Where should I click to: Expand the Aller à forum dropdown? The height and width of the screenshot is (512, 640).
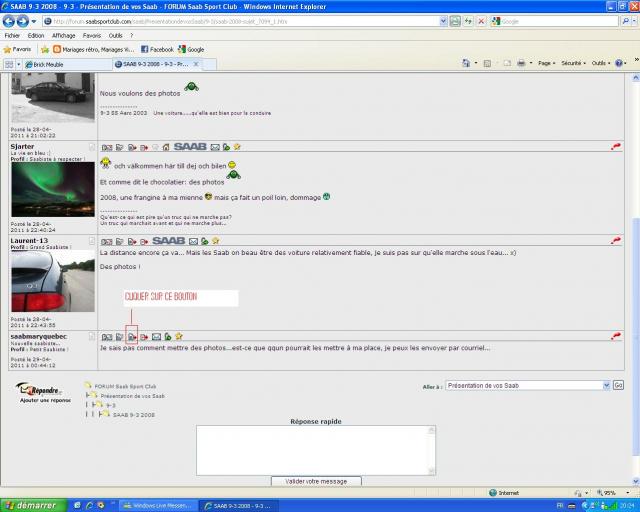[607, 385]
